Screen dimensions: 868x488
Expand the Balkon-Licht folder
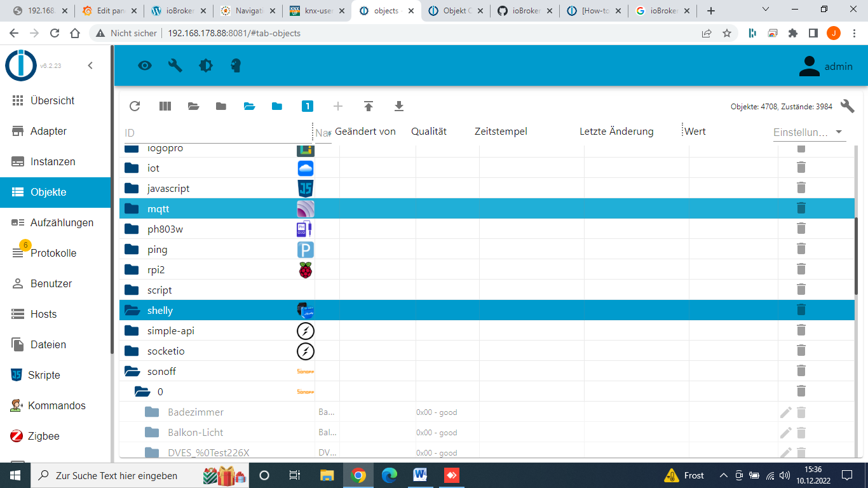(x=152, y=432)
